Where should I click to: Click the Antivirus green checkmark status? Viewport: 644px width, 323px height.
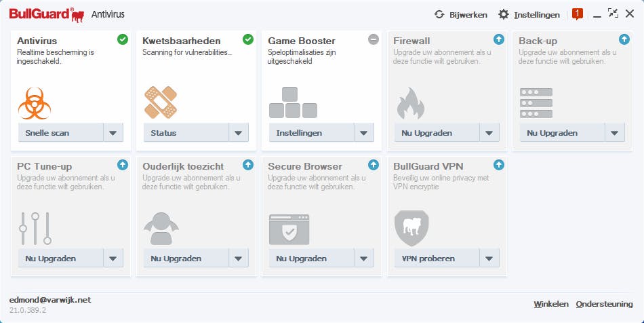point(123,39)
